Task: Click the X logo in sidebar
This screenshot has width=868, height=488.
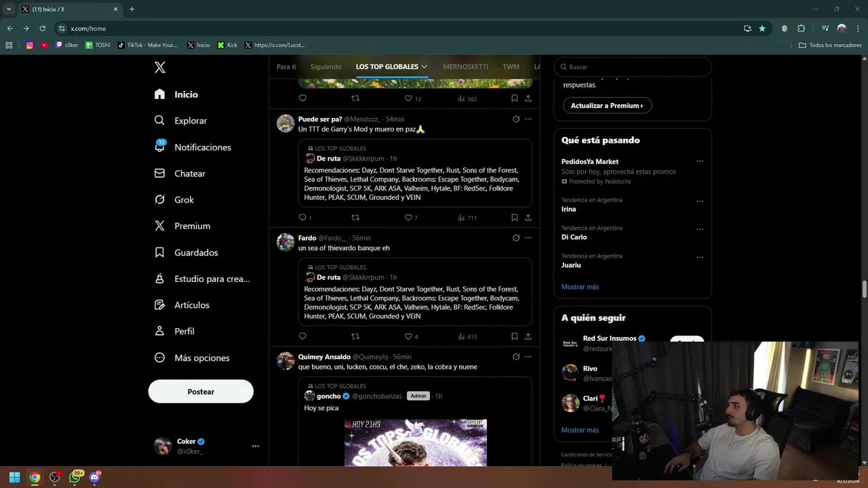Action: 160,67
